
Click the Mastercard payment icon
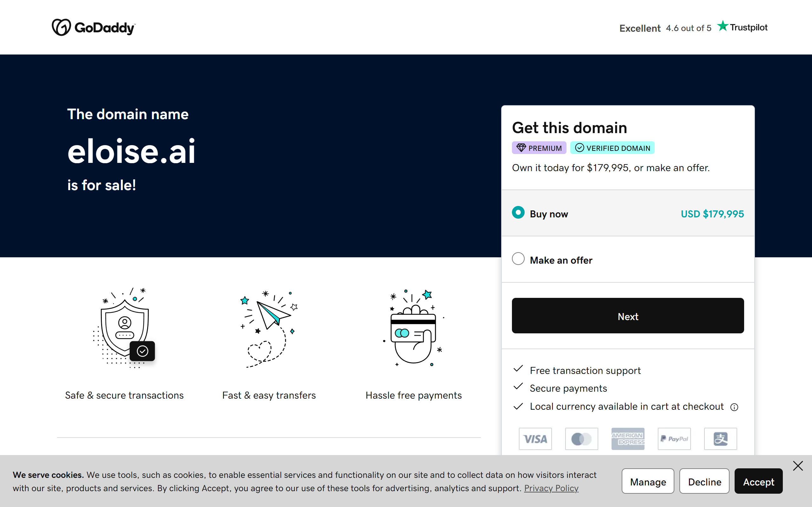click(x=581, y=439)
